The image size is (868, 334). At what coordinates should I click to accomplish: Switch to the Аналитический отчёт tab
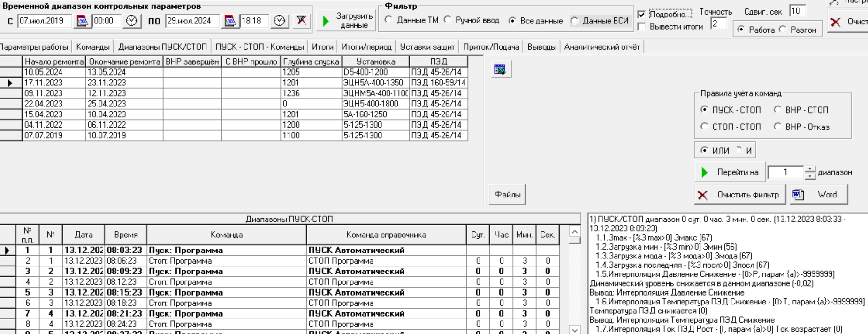coord(602,47)
